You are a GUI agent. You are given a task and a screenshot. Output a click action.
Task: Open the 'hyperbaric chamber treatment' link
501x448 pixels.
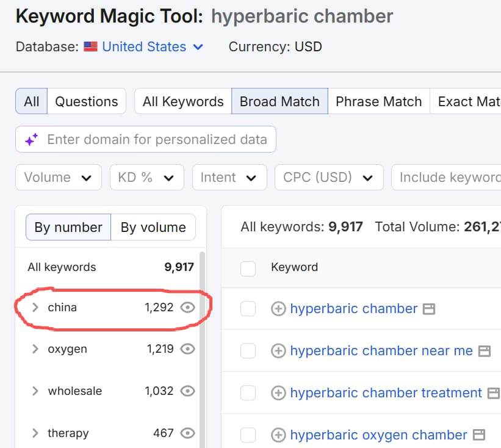pyautogui.click(x=386, y=392)
